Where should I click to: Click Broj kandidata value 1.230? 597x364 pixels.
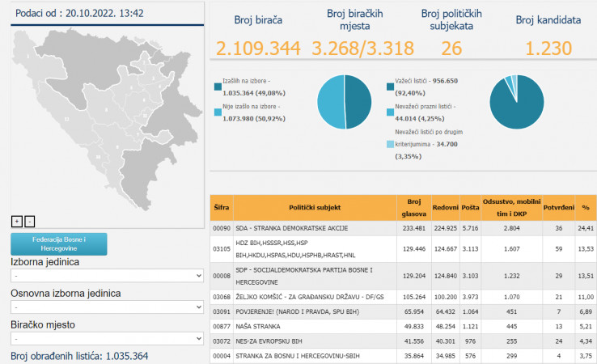548,49
